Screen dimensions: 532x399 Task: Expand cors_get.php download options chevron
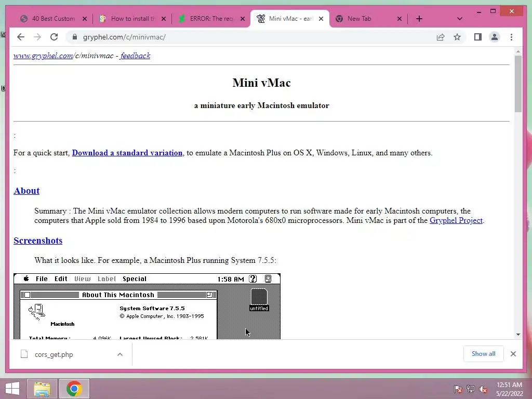point(120,354)
